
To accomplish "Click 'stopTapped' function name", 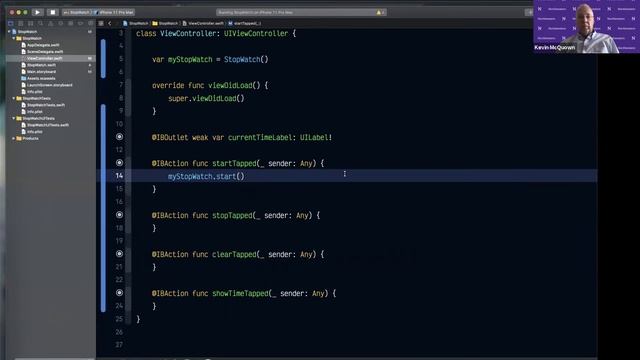I will 232,216.
